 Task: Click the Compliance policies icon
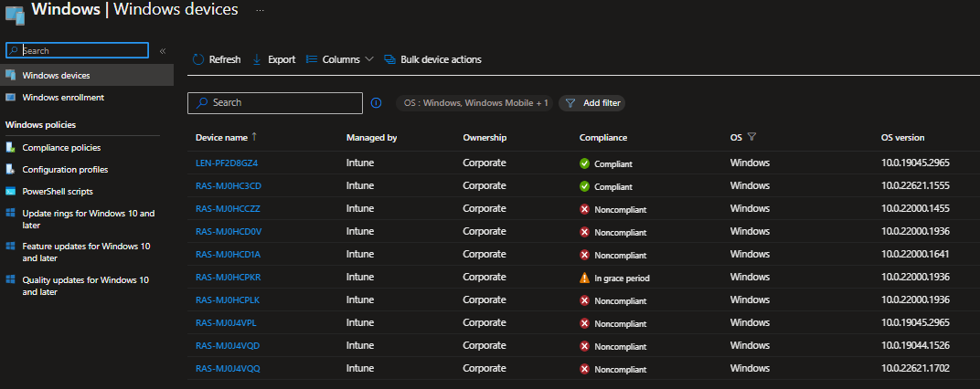click(x=10, y=147)
